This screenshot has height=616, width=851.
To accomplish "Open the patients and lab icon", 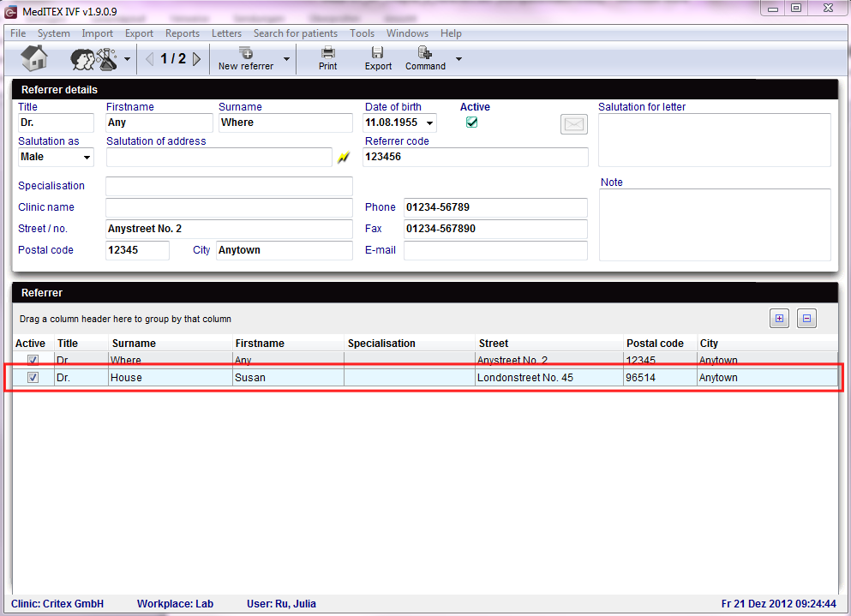I will 94,58.
